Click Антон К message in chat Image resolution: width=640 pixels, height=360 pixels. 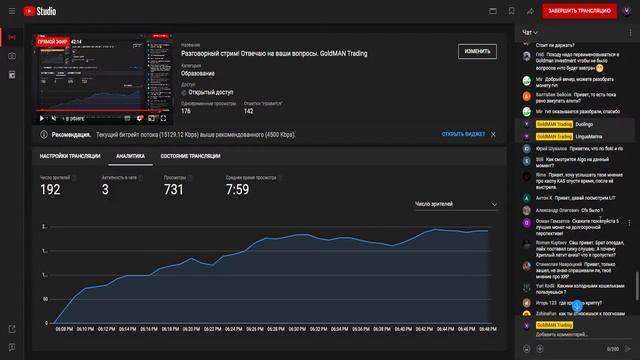coord(575,198)
